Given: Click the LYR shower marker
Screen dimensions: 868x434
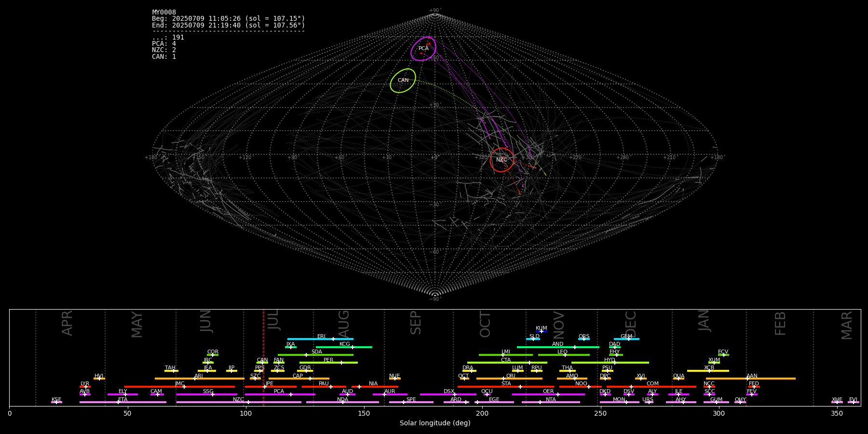Looking at the screenshot, I should (85, 387).
